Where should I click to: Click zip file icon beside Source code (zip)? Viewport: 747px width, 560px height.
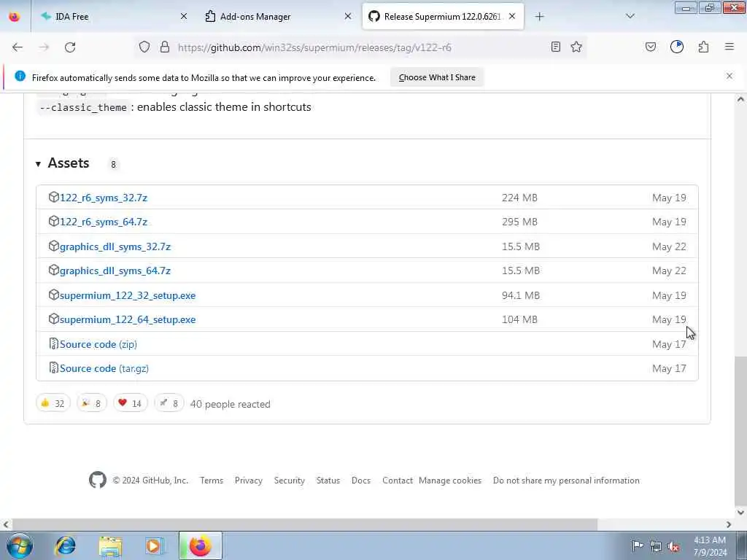[x=53, y=343]
